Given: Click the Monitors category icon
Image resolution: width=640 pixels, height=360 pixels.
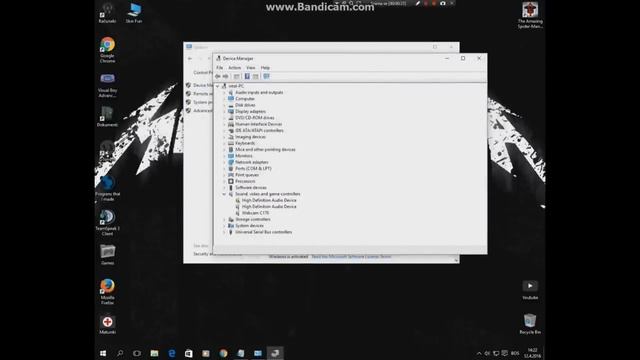Looking at the screenshot, I should [231, 156].
